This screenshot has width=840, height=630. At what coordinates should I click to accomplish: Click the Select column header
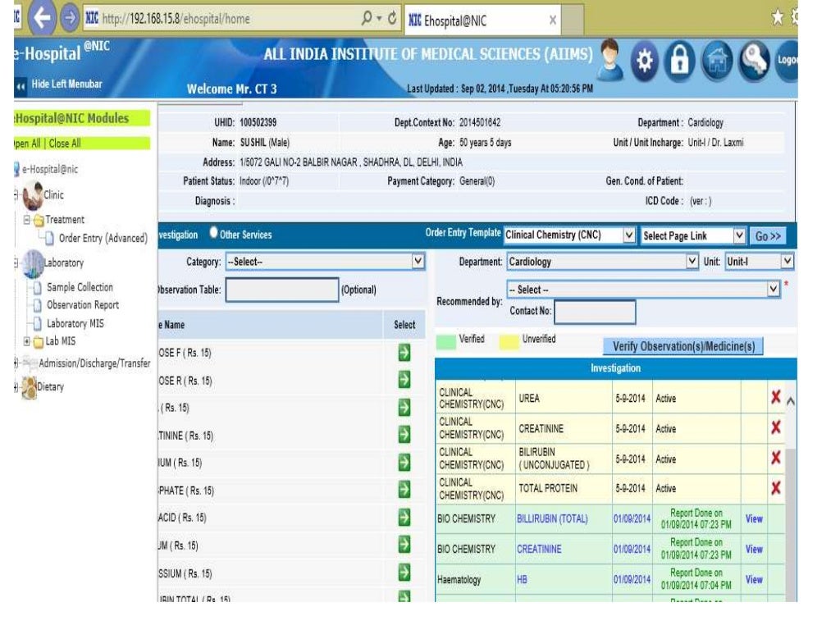(404, 325)
